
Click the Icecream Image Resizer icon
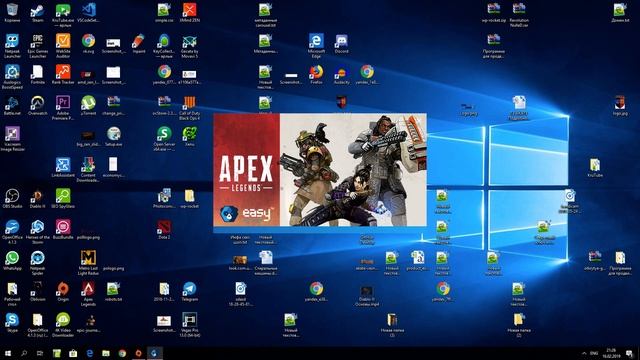(x=12, y=139)
